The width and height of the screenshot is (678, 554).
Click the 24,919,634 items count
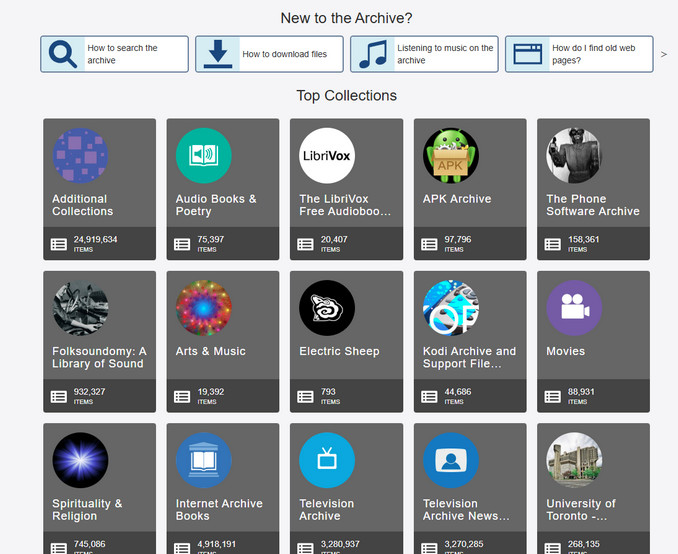click(x=95, y=240)
